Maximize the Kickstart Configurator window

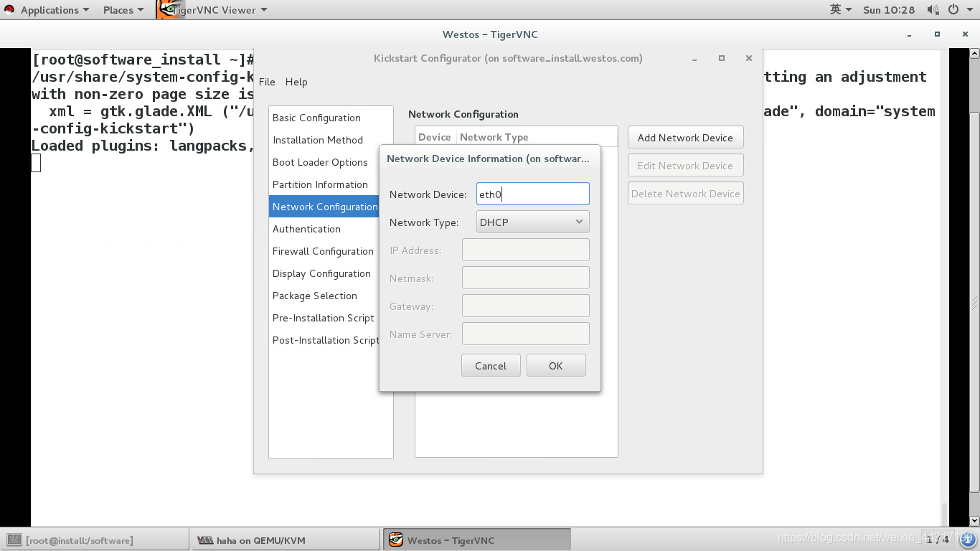tap(722, 58)
